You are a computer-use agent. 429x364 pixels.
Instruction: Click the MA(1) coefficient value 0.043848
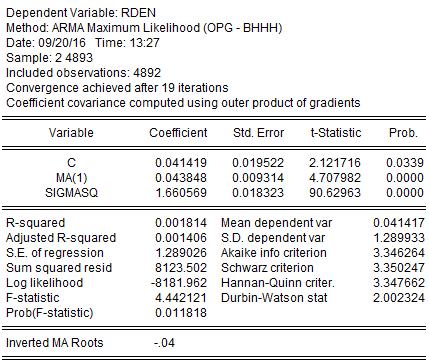(x=181, y=178)
